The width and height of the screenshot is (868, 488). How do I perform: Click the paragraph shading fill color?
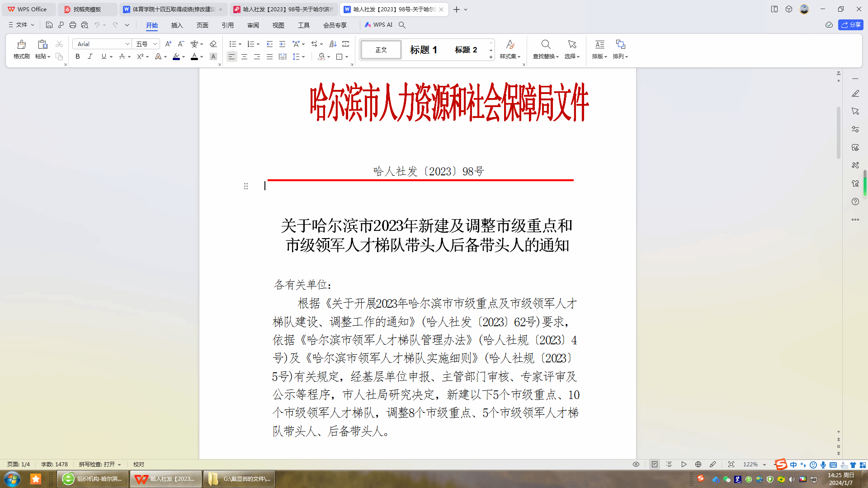321,56
